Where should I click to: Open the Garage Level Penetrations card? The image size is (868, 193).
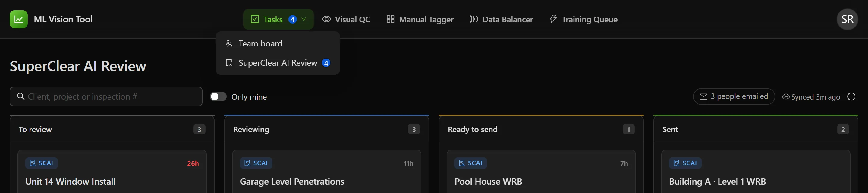tap(326, 172)
